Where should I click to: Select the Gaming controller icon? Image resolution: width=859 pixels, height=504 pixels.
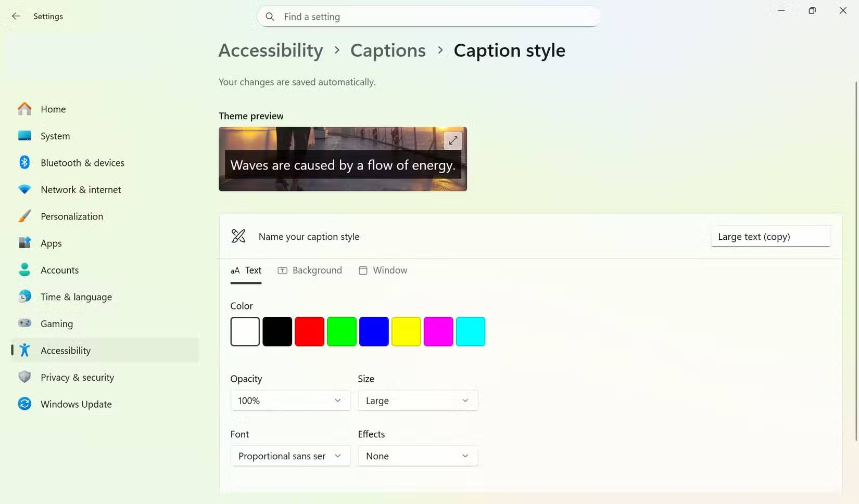[24, 323]
